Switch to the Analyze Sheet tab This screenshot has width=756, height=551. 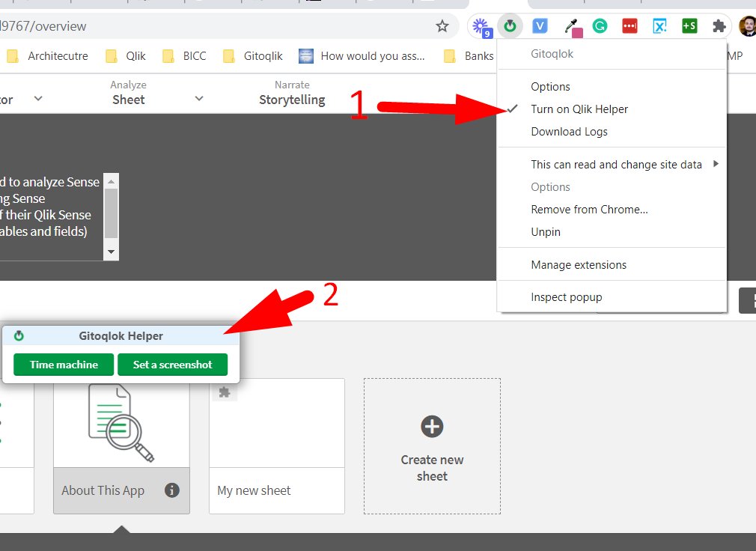pyautogui.click(x=128, y=93)
